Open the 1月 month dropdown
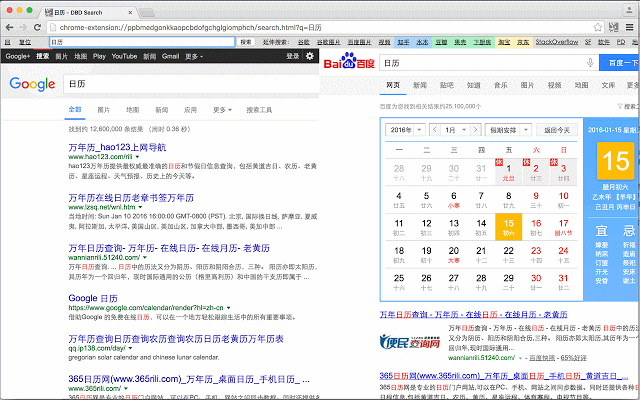Screen dimensions: 640x400 [455, 130]
